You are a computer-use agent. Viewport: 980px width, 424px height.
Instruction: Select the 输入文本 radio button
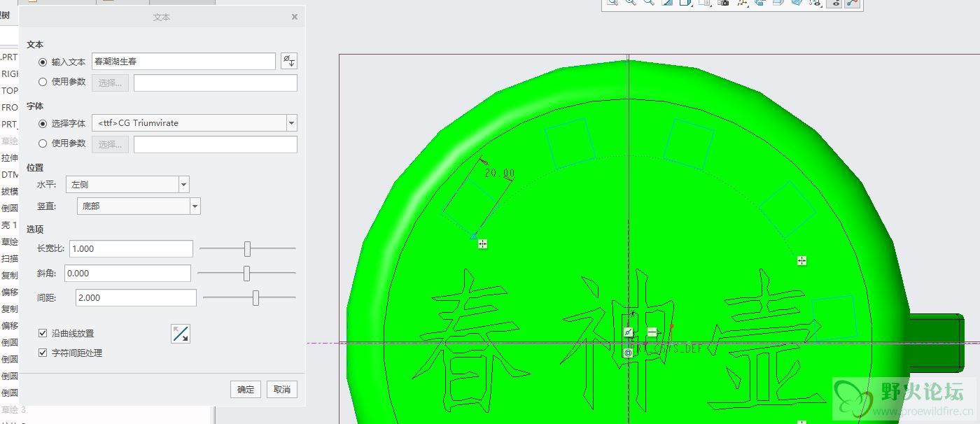(x=43, y=62)
